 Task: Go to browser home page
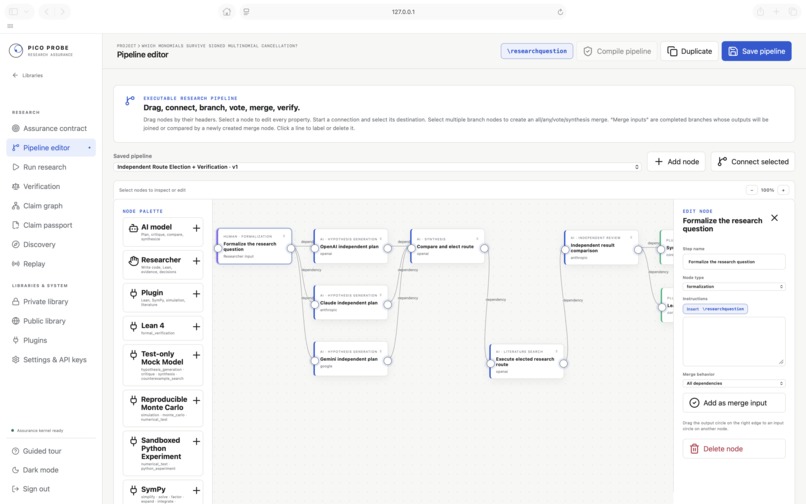pyautogui.click(x=227, y=12)
